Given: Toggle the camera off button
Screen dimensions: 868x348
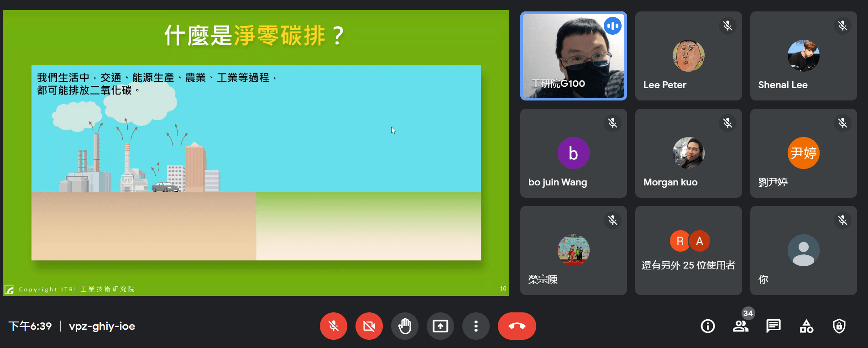Looking at the screenshot, I should [369, 326].
